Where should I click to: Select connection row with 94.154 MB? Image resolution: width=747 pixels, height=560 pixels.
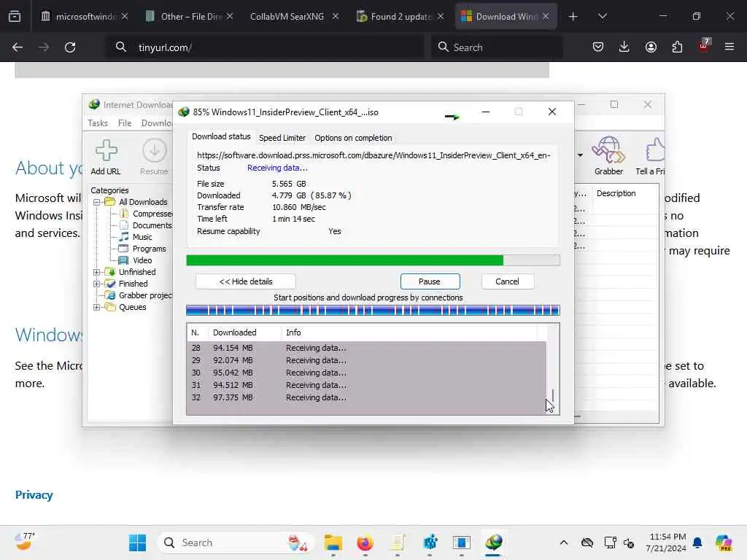[x=366, y=348]
